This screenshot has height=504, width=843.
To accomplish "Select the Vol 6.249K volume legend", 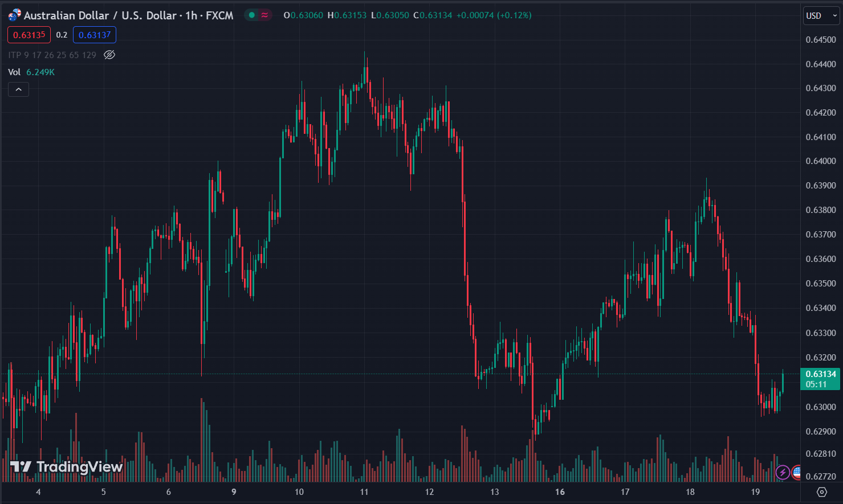I will coord(31,72).
